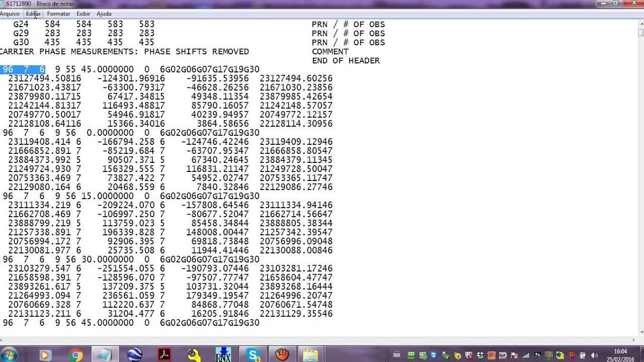Click the keyboard tray icon
The width and height of the screenshot is (644, 362).
click(396, 355)
